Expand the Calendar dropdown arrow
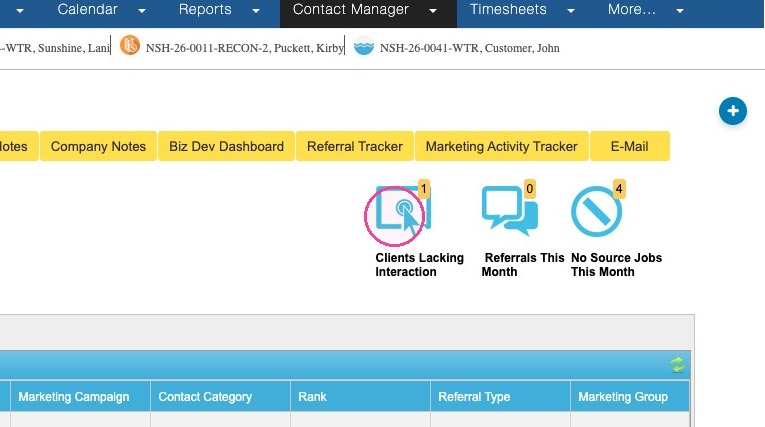Image resolution: width=765 pixels, height=427 pixels. (x=141, y=11)
